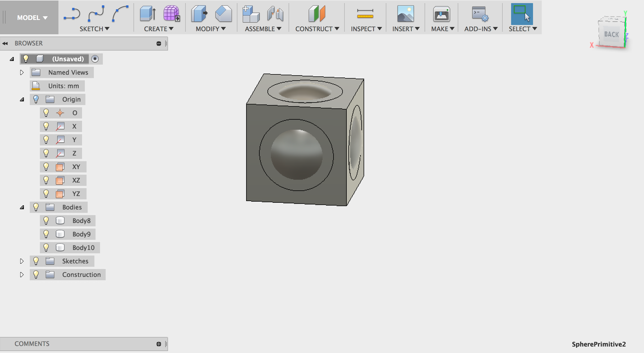The height and width of the screenshot is (353, 644).
Task: Click the Insert image landscape icon
Action: (x=405, y=13)
